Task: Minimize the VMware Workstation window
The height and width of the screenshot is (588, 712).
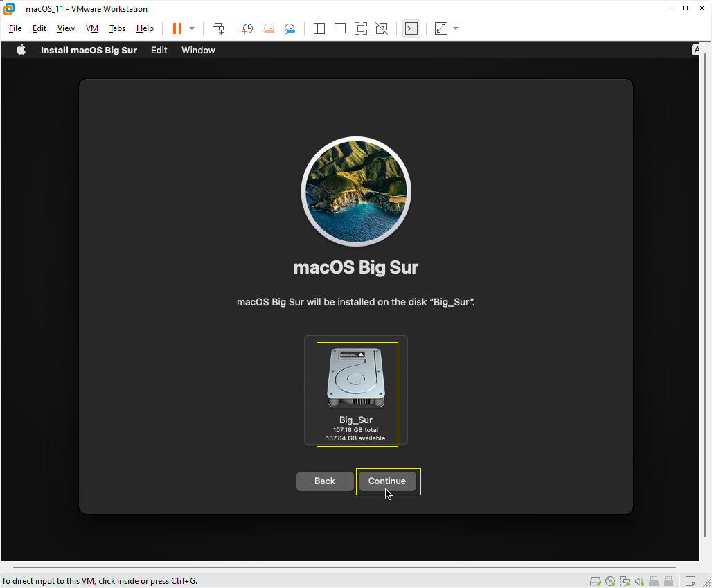Action: pyautogui.click(x=668, y=8)
